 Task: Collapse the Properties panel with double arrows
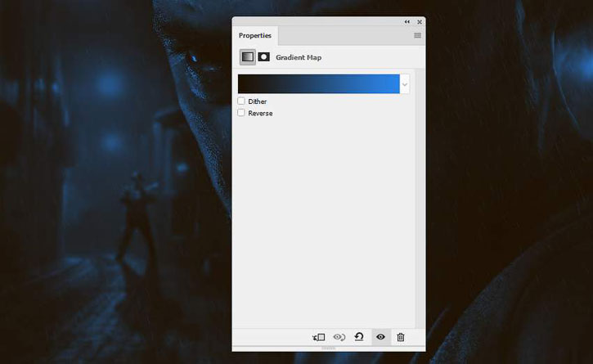coord(407,22)
